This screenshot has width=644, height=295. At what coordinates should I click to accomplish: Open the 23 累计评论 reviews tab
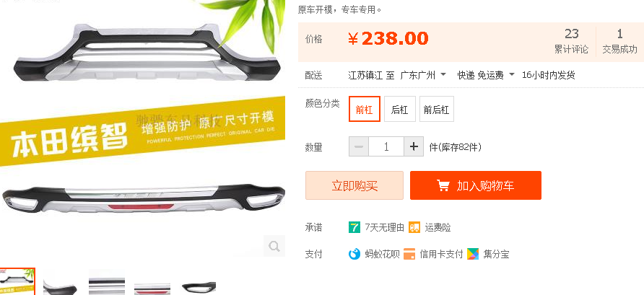571,41
